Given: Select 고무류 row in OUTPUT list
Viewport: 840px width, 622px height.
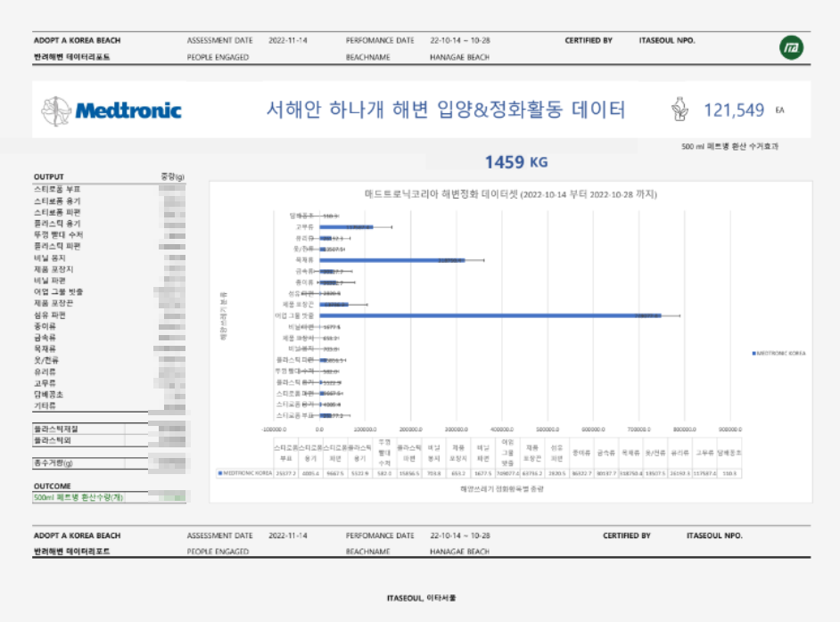Looking at the screenshot, I should click(x=110, y=383).
